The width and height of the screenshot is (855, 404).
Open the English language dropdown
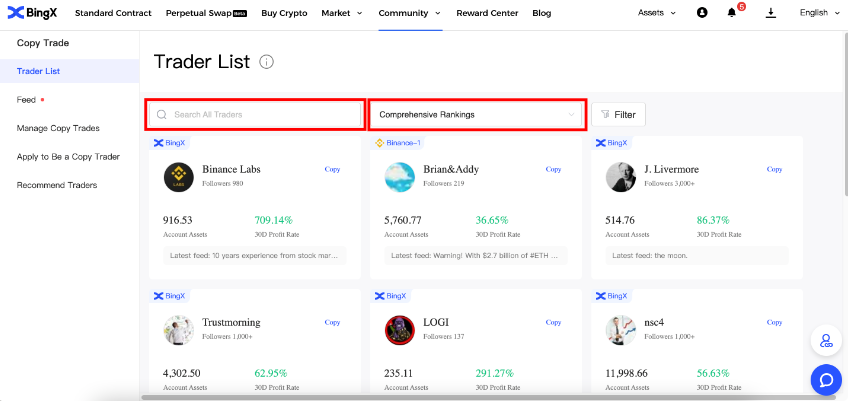(x=820, y=13)
